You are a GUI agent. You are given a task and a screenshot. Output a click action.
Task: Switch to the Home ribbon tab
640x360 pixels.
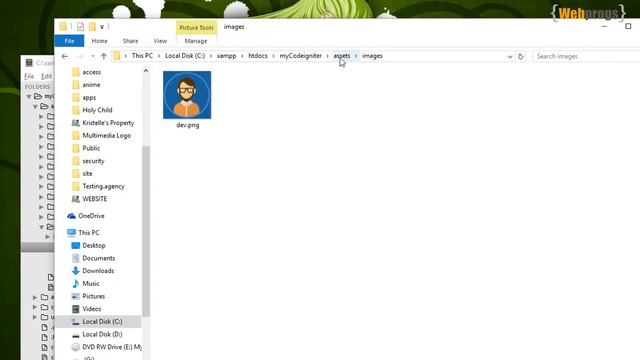[99, 41]
